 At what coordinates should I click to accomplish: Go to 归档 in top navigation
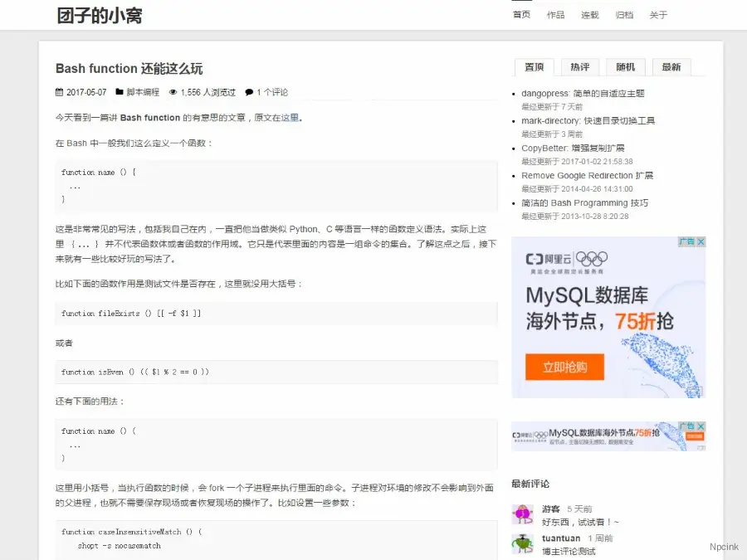tap(624, 15)
